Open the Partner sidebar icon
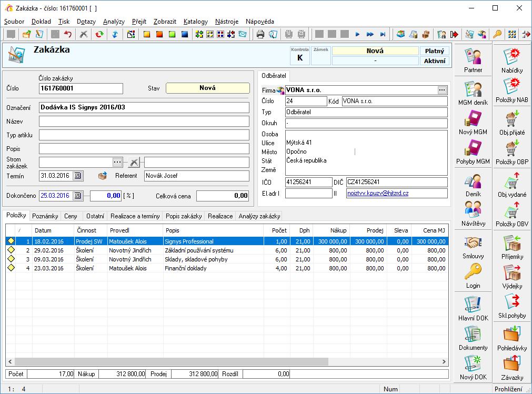 tap(473, 60)
